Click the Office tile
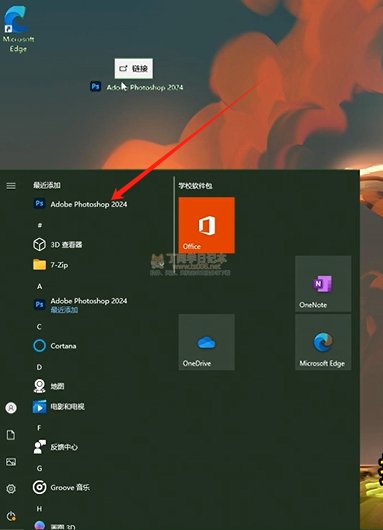 [207, 225]
